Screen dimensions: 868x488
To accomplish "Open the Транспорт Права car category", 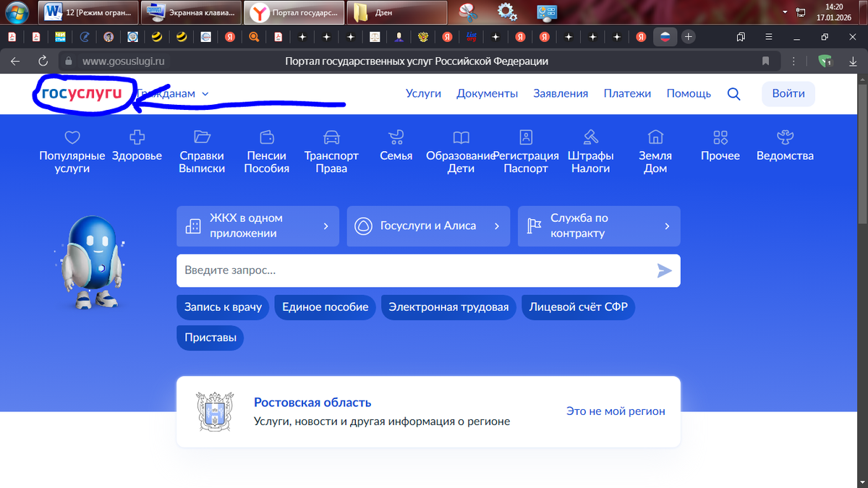I will [331, 137].
